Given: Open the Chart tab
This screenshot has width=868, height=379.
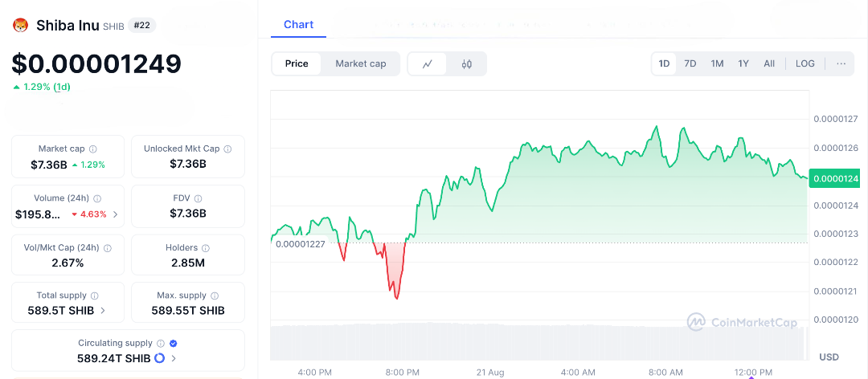Looking at the screenshot, I should (298, 25).
